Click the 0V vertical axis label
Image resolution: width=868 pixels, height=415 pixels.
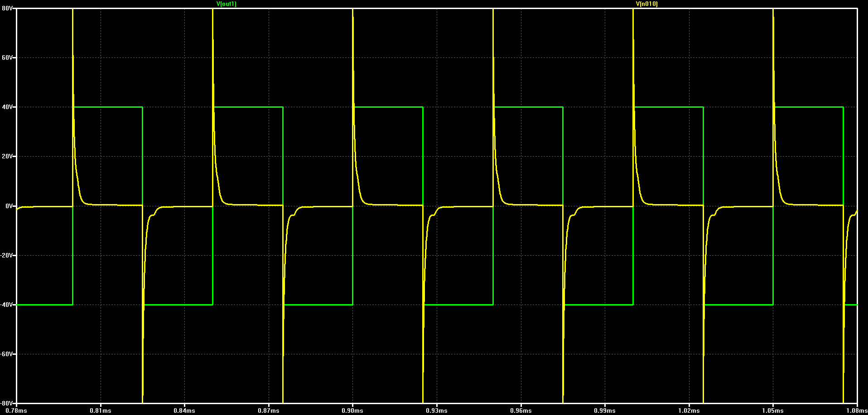click(x=9, y=206)
